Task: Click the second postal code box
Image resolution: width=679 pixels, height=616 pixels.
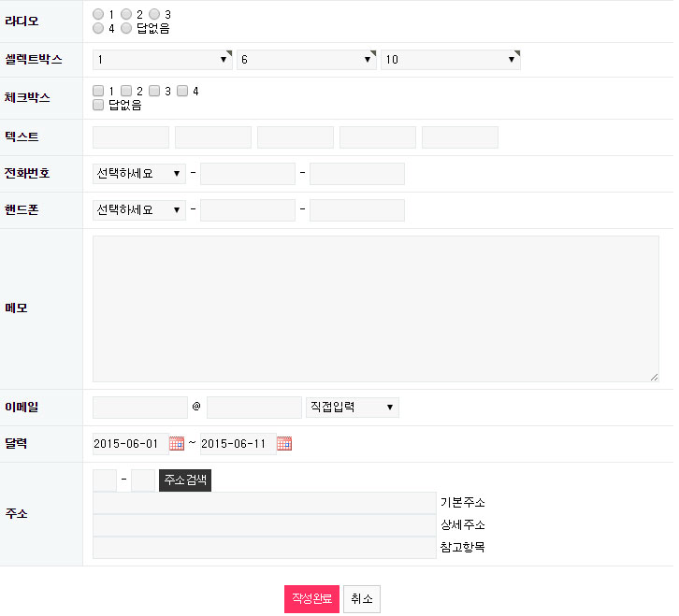Action: click(x=143, y=480)
